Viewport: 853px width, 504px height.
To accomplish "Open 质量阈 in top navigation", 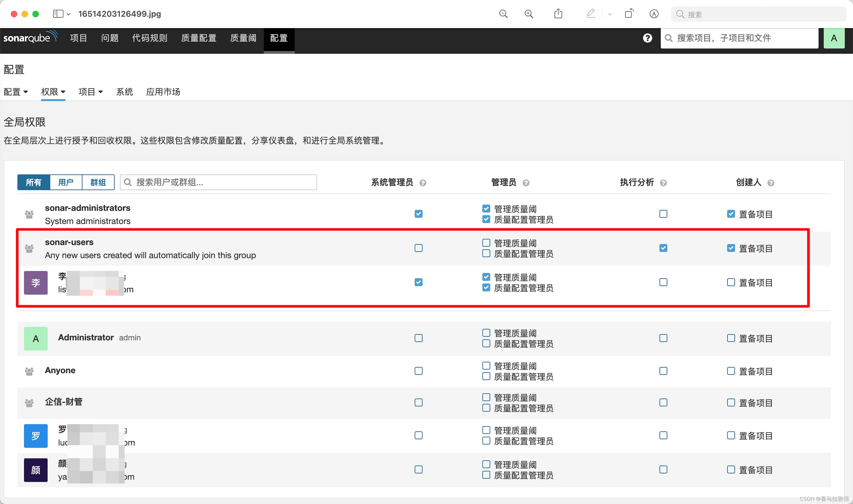I will pyautogui.click(x=243, y=38).
